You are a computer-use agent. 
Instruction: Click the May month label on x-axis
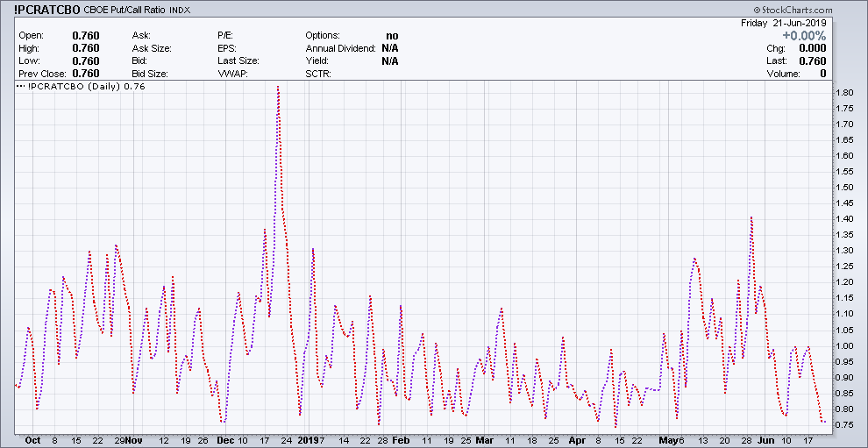click(668, 440)
